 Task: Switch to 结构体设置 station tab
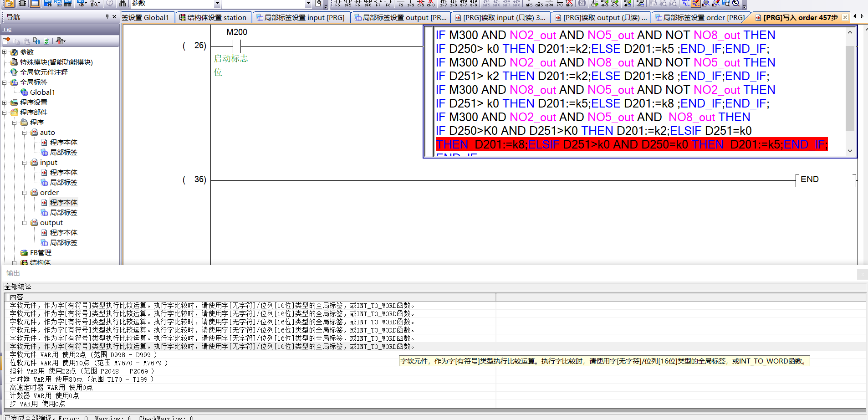[213, 18]
